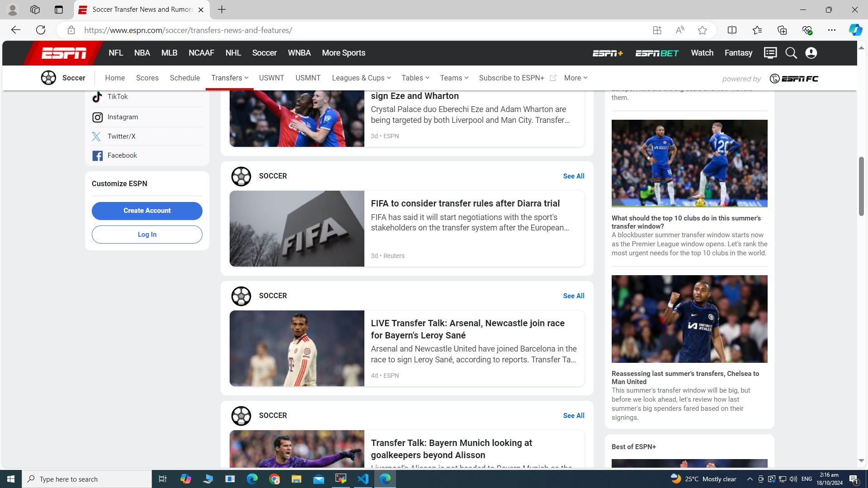
Task: Expand the Teams dropdown menu
Action: pos(454,78)
